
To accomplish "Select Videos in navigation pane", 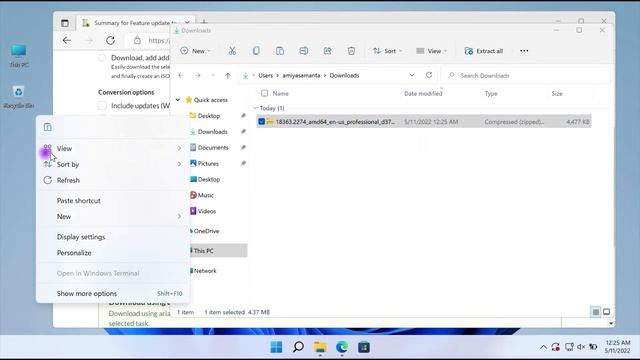I will click(x=207, y=211).
